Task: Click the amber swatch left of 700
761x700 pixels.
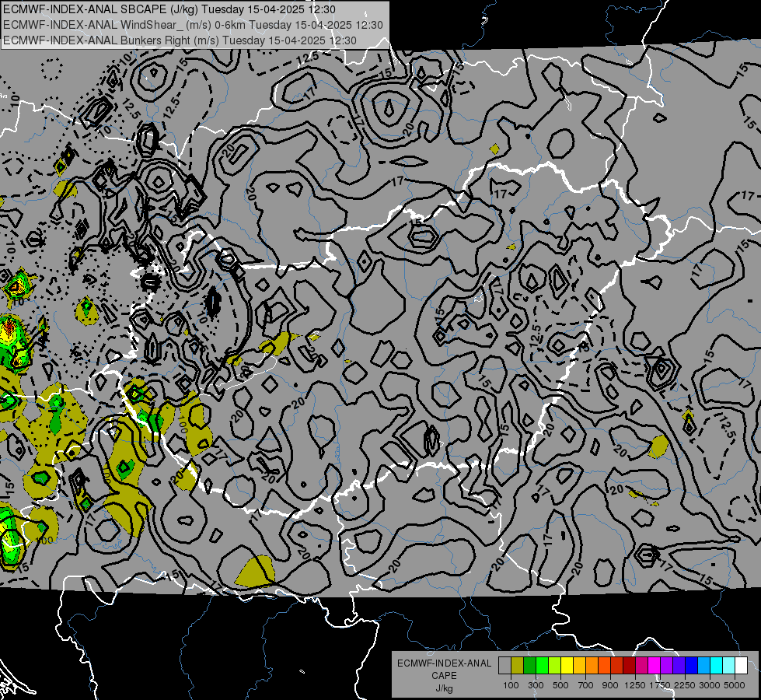Action: pos(579,665)
